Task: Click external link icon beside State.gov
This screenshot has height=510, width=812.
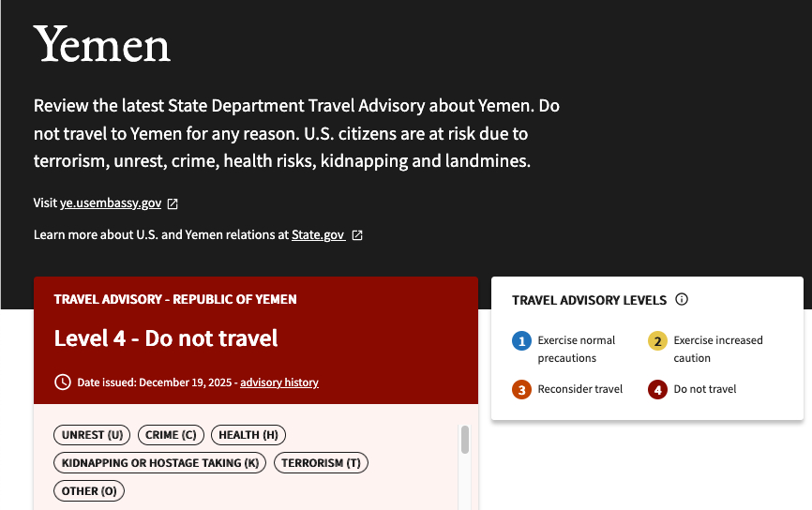Action: pyautogui.click(x=357, y=235)
